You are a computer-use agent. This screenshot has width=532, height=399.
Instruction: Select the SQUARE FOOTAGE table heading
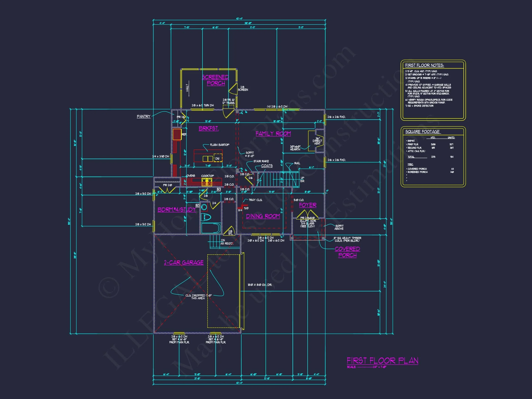422,132
